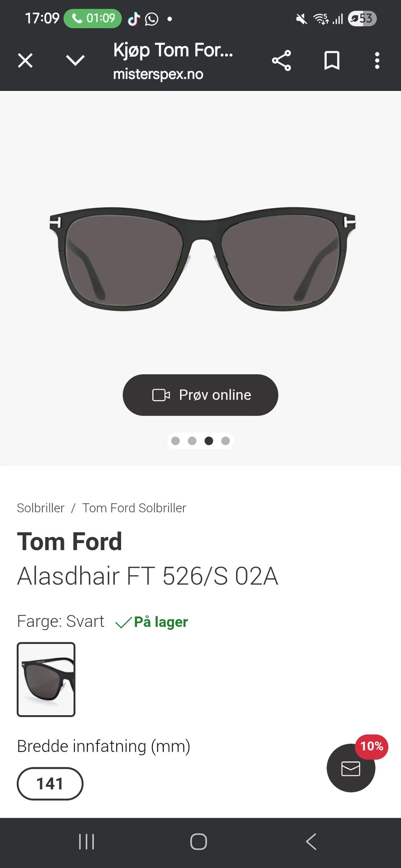Screen dimensions: 401x868
Task: Go to fourth carousel image dot
Action: pyautogui.click(x=226, y=441)
